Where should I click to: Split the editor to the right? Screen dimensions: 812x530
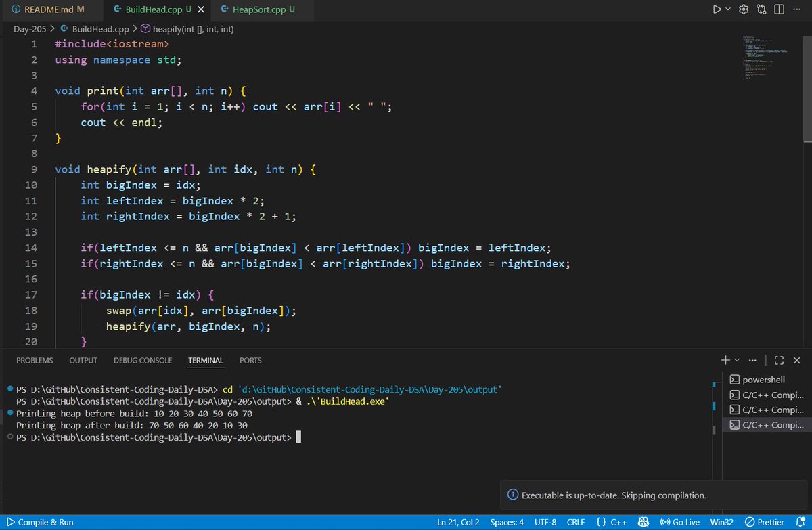779,9
